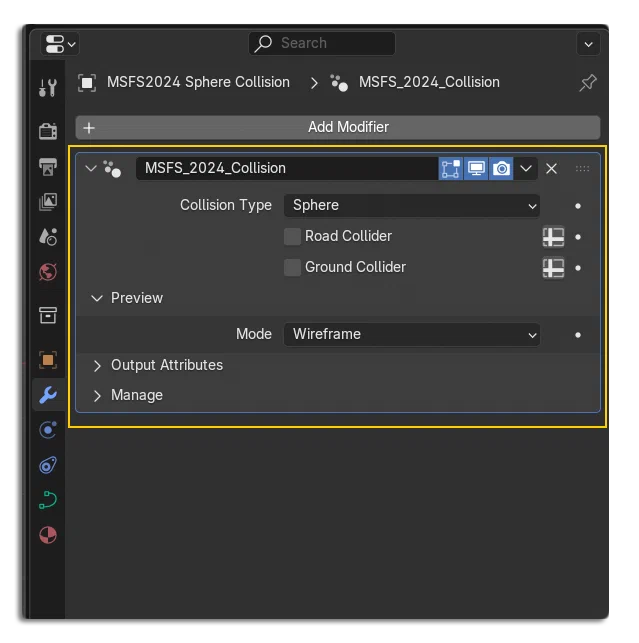
Task: Click the Add Modifier button
Action: pyautogui.click(x=338, y=128)
